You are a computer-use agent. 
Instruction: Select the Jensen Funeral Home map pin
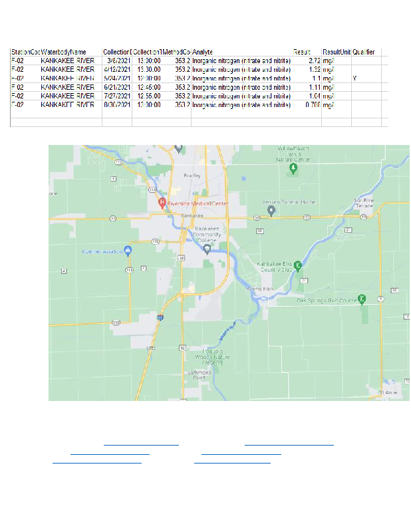pyautogui.click(x=271, y=211)
